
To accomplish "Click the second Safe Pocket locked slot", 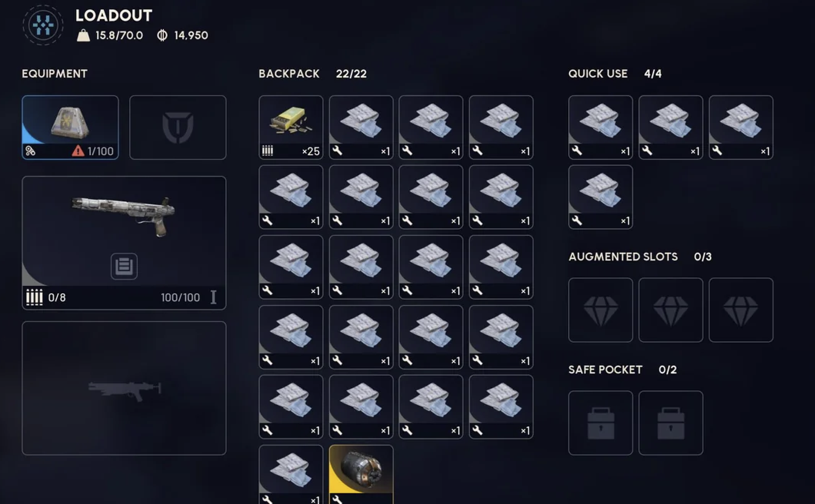I will point(670,423).
